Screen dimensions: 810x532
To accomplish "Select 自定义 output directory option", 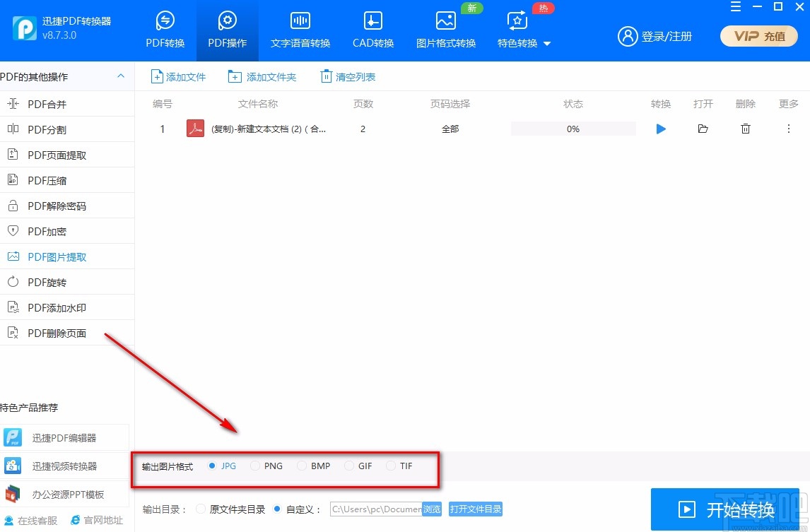I will [x=297, y=509].
